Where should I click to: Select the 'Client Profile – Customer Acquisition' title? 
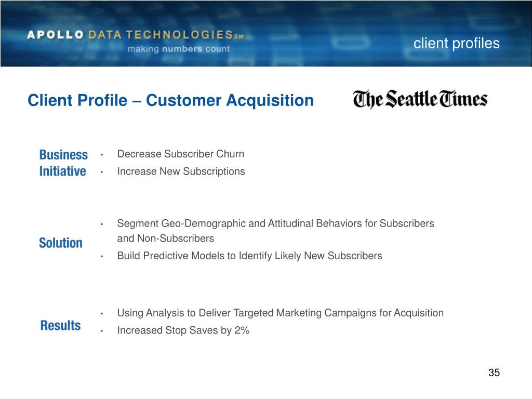[x=170, y=100]
